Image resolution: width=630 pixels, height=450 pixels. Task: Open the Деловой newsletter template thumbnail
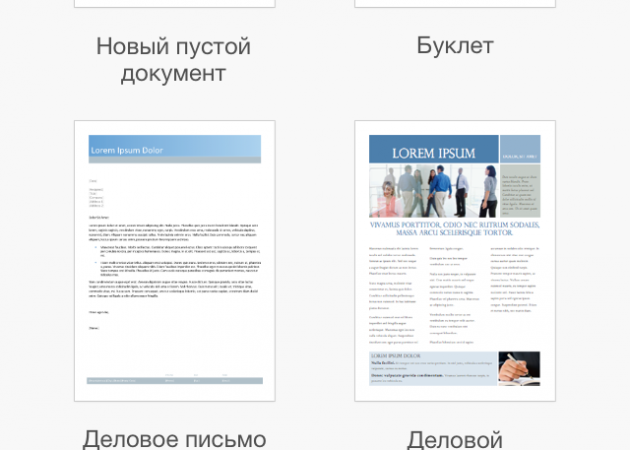coord(455,261)
